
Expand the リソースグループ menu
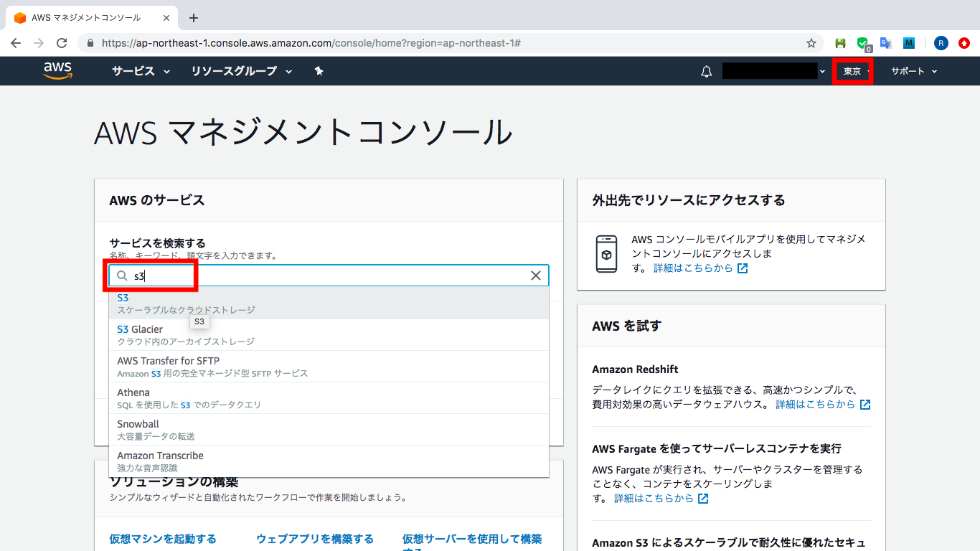[x=241, y=71]
